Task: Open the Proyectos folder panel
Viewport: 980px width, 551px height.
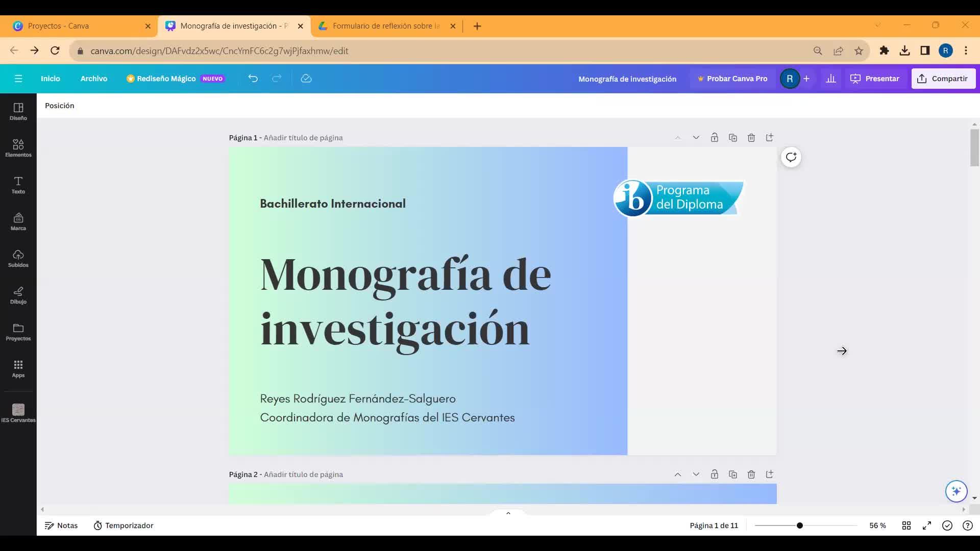Action: click(x=18, y=332)
